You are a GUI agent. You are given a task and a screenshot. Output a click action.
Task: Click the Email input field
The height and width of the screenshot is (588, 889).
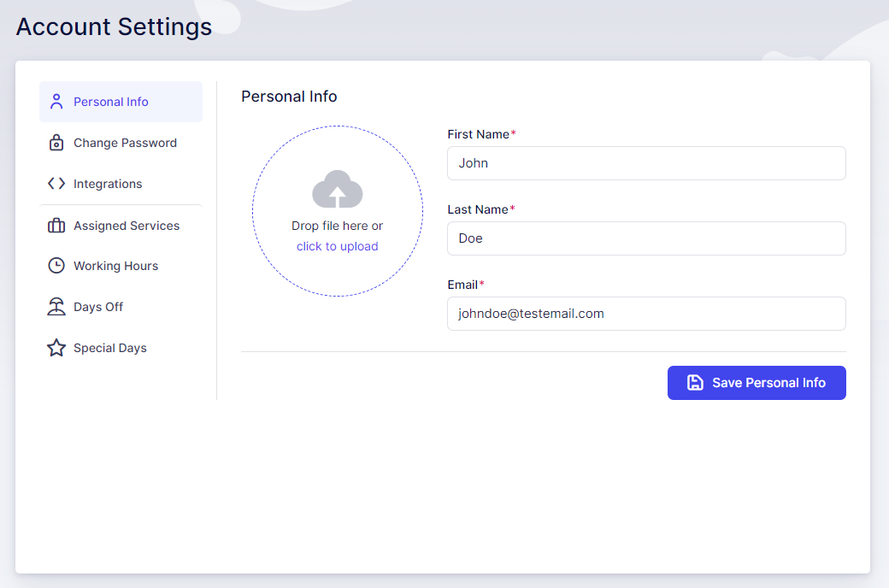(x=646, y=314)
